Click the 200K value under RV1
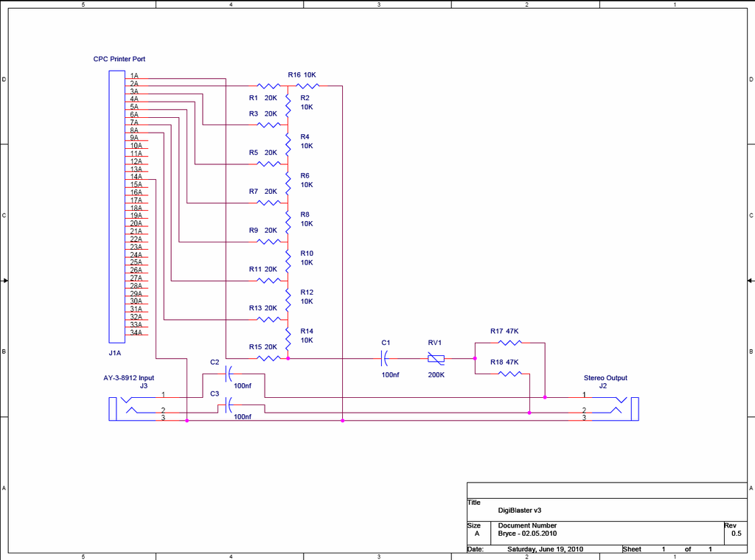 436,375
